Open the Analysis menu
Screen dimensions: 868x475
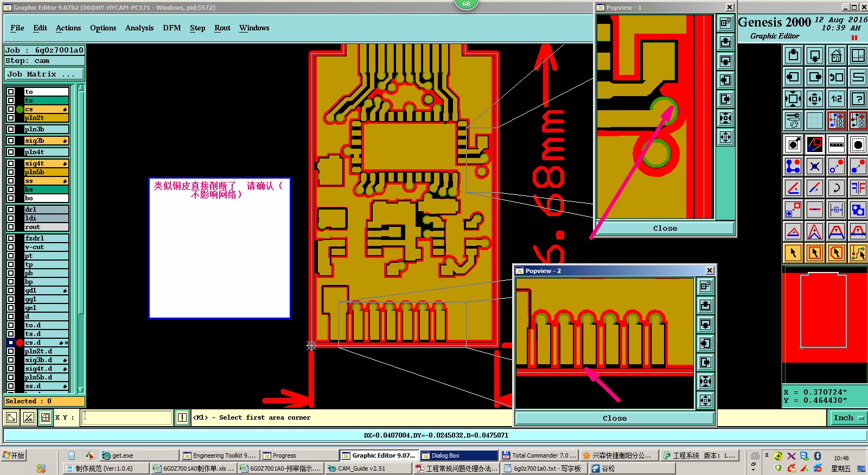pyautogui.click(x=139, y=28)
